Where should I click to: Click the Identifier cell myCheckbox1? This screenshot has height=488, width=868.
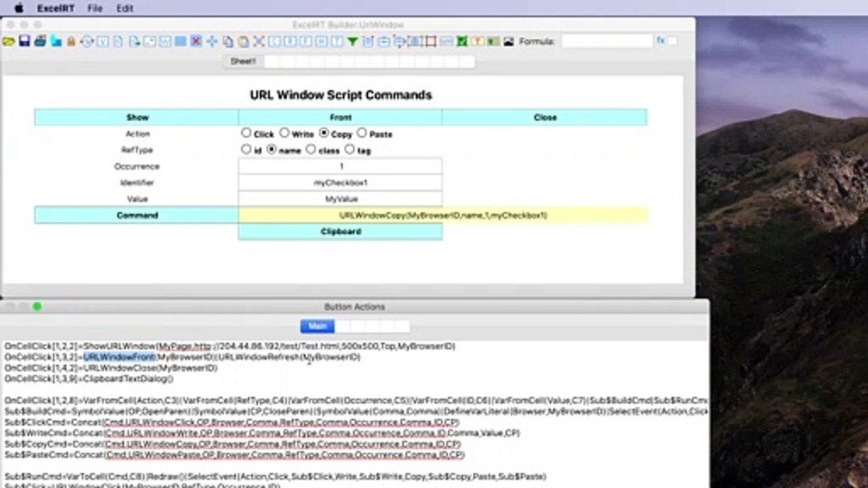(340, 182)
